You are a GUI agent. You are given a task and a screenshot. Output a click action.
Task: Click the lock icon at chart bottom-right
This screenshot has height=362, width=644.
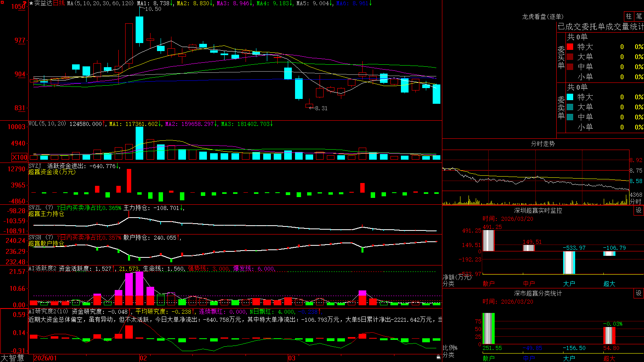[439, 357]
